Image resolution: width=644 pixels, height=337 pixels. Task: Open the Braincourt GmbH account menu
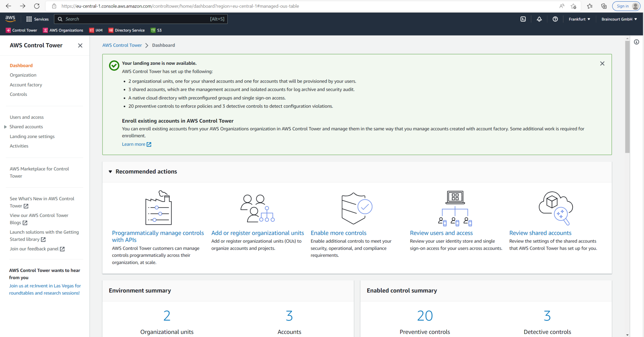pyautogui.click(x=619, y=19)
